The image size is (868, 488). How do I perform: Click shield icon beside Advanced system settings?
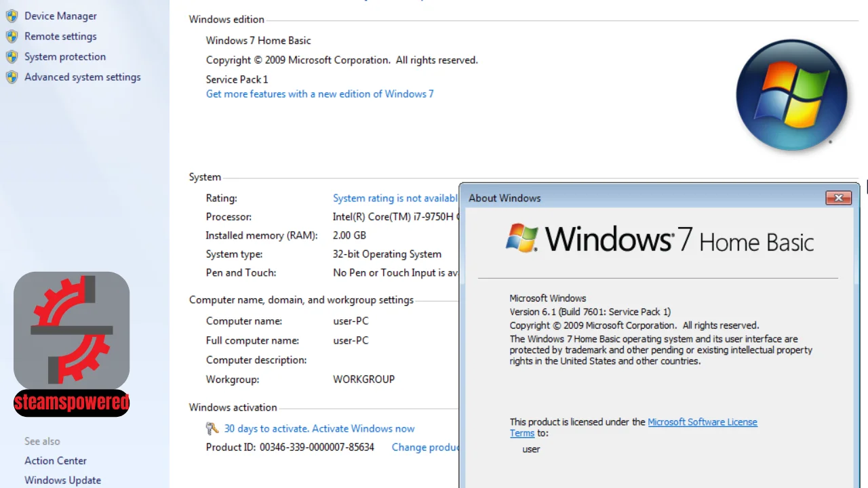point(12,77)
